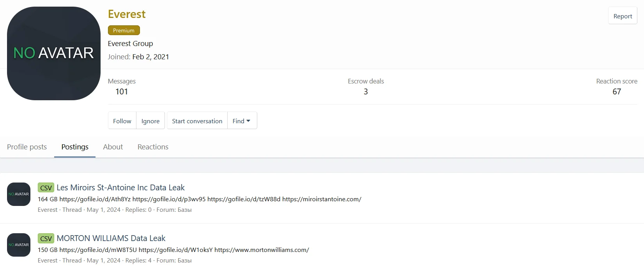Click the Everest Group user title text
This screenshot has height=266, width=644.
coord(131,44)
